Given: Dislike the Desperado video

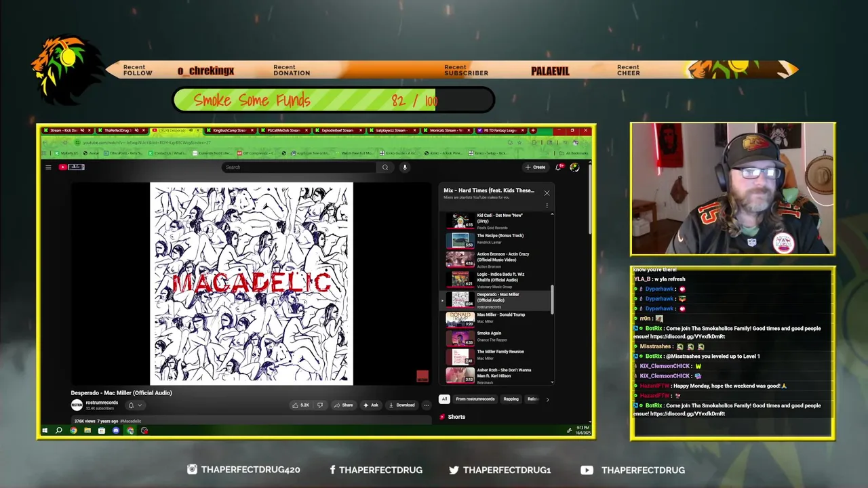Looking at the screenshot, I should 320,405.
